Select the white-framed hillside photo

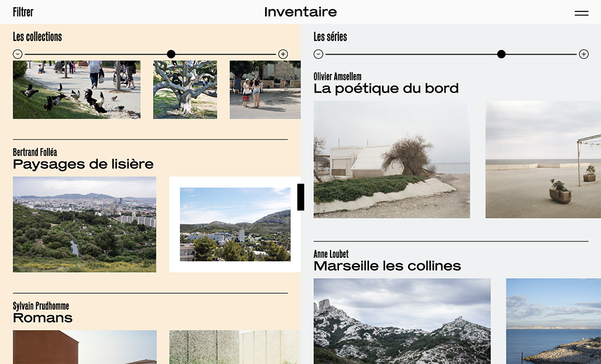(235, 225)
